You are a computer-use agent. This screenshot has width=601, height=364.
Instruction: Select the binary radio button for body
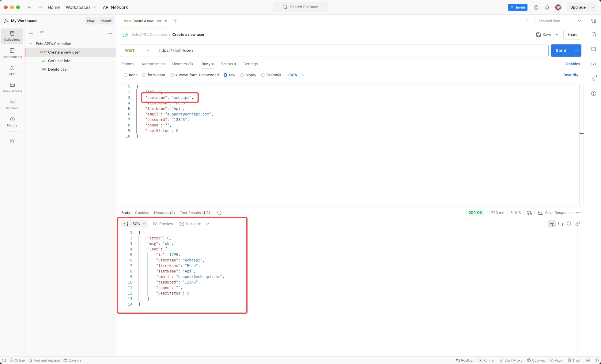(x=242, y=75)
